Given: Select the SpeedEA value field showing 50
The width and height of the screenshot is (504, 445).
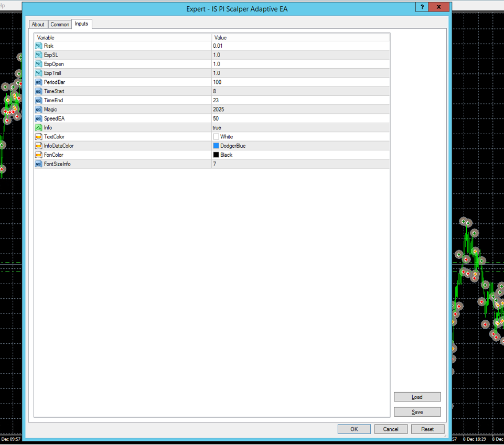Looking at the screenshot, I should (300, 118).
